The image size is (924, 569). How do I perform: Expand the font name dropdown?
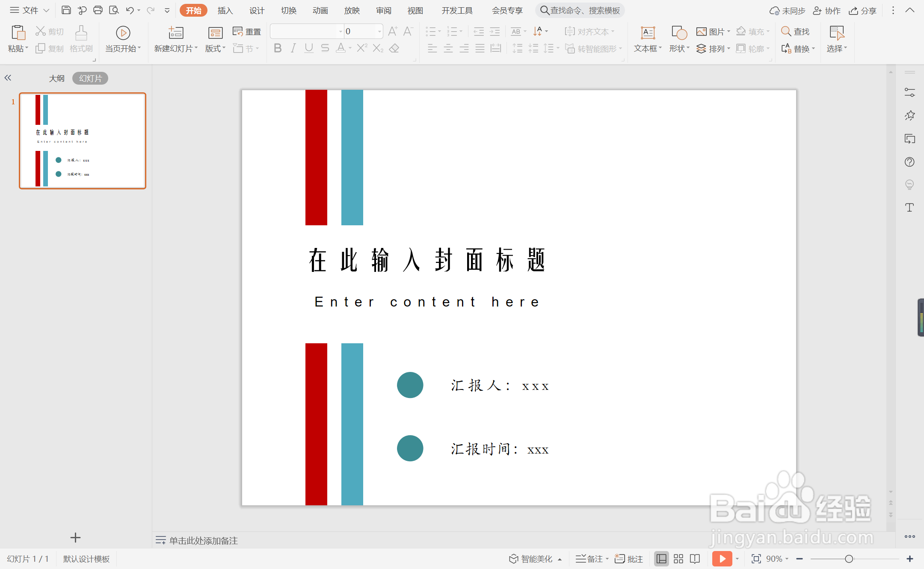(341, 32)
